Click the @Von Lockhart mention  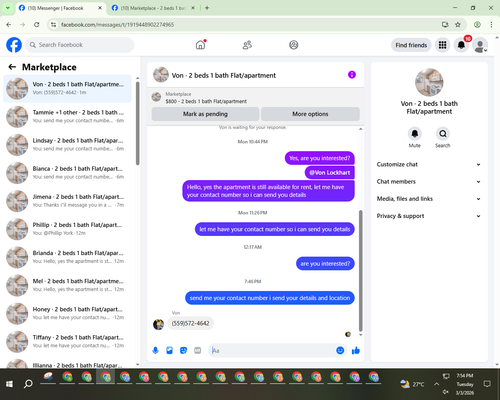coord(330,173)
